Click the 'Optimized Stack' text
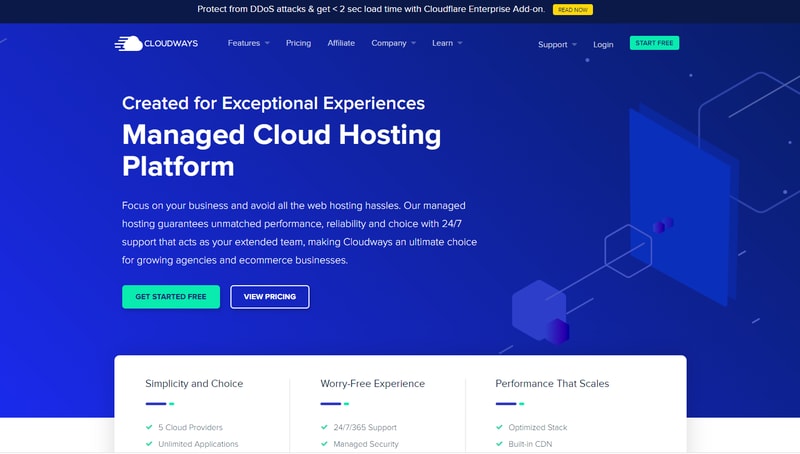The height and width of the screenshot is (454, 800). (538, 427)
